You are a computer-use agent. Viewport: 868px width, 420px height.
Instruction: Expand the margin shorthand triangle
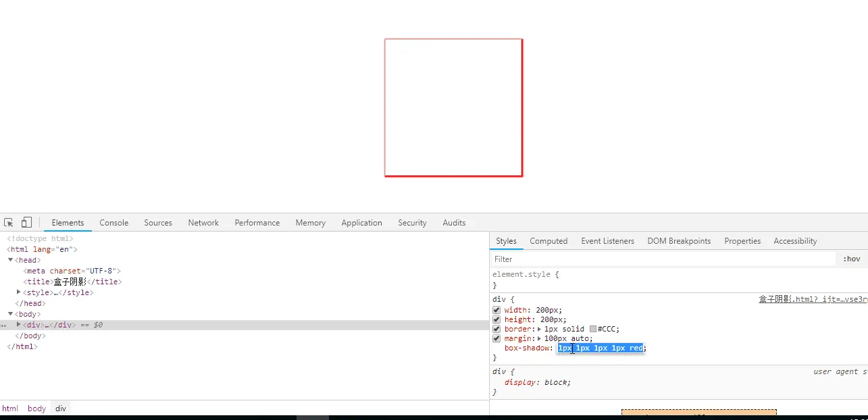539,338
